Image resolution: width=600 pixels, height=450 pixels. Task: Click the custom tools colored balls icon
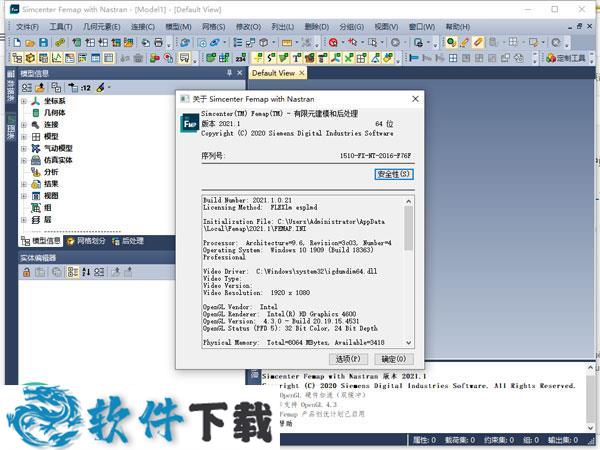coord(551,58)
